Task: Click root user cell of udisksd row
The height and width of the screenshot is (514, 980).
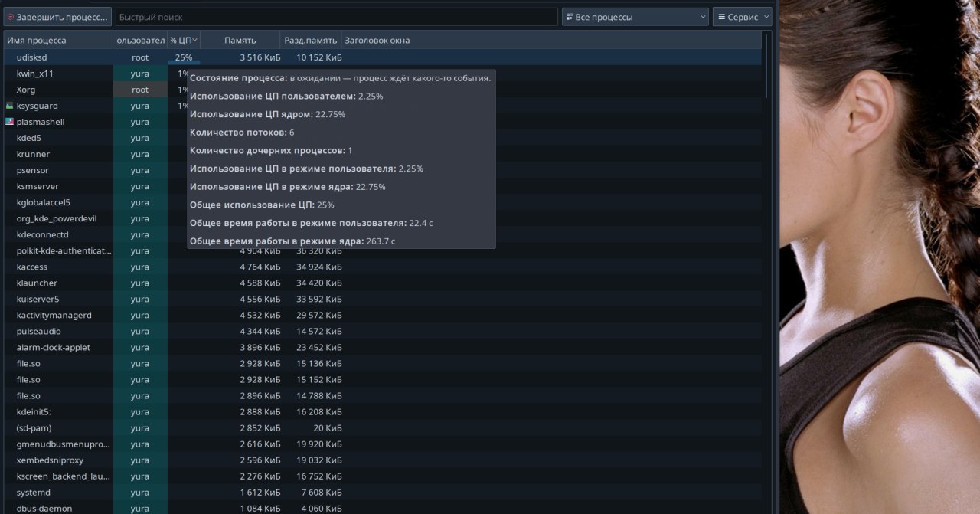Action: pyautogui.click(x=140, y=57)
